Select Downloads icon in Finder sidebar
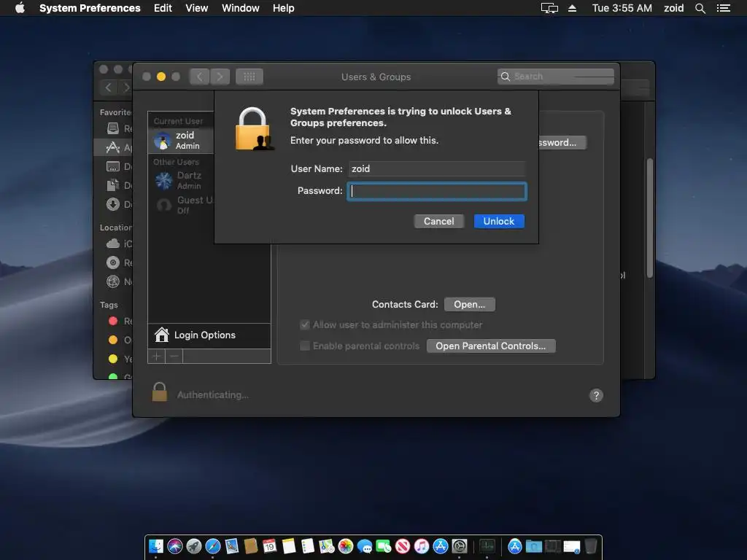 113,204
